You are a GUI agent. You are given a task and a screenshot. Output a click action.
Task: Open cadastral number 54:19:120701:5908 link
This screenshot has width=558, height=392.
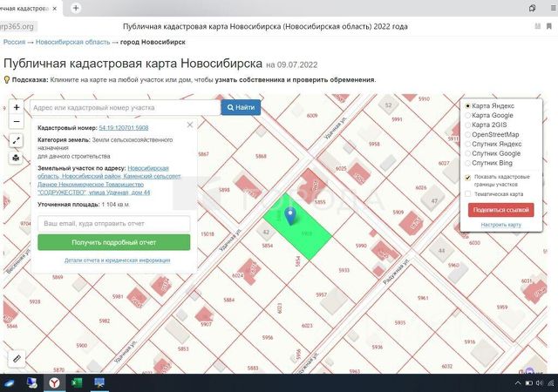(x=124, y=128)
